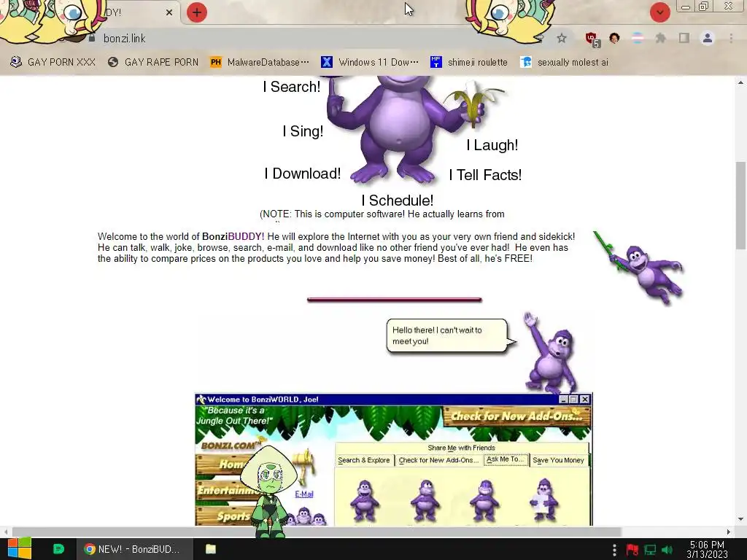This screenshot has width=747, height=560.
Task: Close the BonziBUDDY browser tab
Action: point(169,12)
